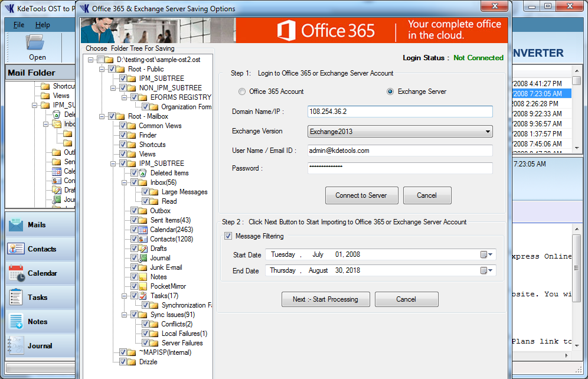Open the End Date dropdown arrow
This screenshot has width=588, height=379.
click(491, 271)
